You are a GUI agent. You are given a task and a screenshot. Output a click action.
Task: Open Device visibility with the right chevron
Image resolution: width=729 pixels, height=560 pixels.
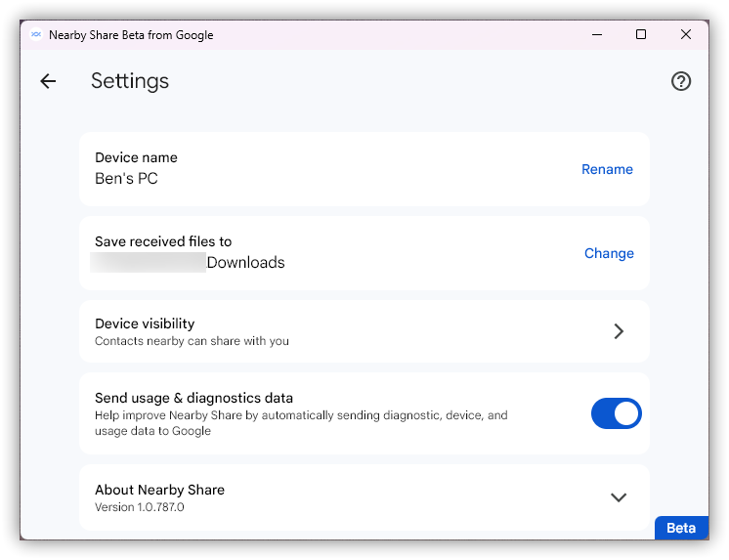coord(619,331)
